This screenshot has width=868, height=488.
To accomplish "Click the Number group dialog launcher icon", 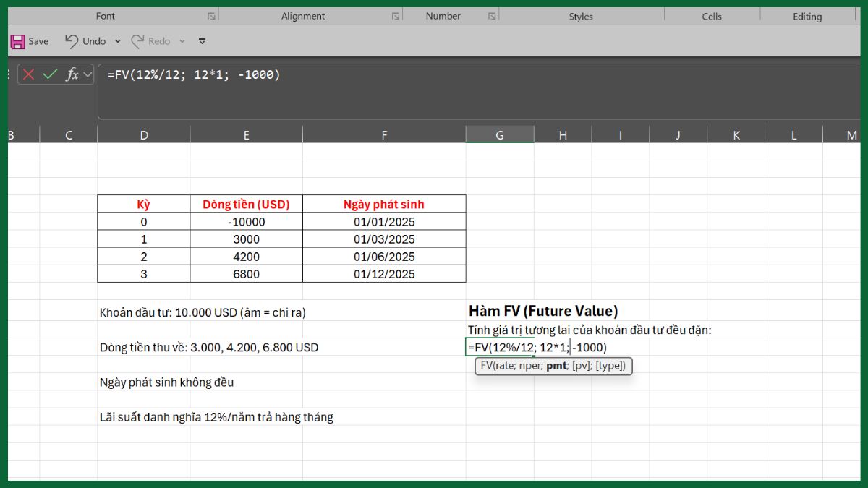I will pyautogui.click(x=493, y=14).
